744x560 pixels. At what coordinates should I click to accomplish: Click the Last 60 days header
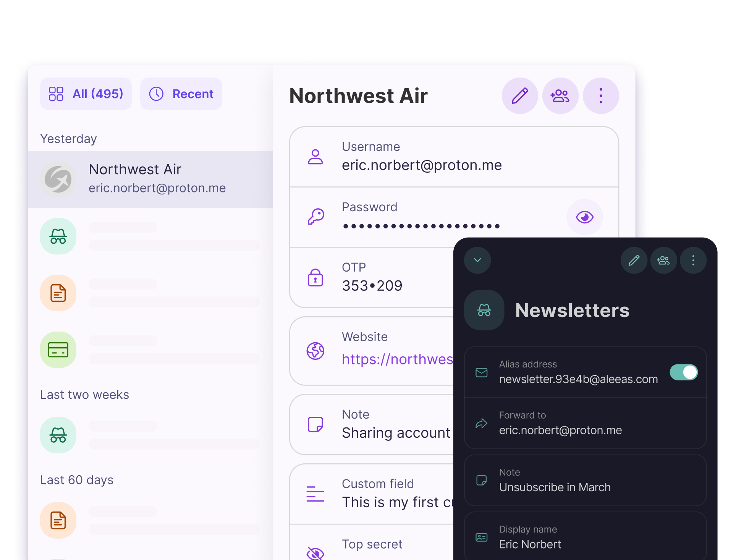77,480
